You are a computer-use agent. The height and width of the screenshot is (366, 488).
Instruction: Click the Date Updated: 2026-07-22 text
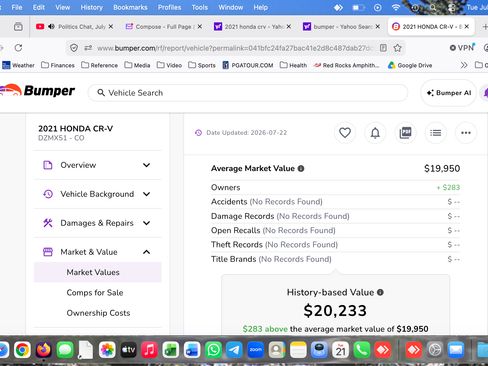coord(246,133)
